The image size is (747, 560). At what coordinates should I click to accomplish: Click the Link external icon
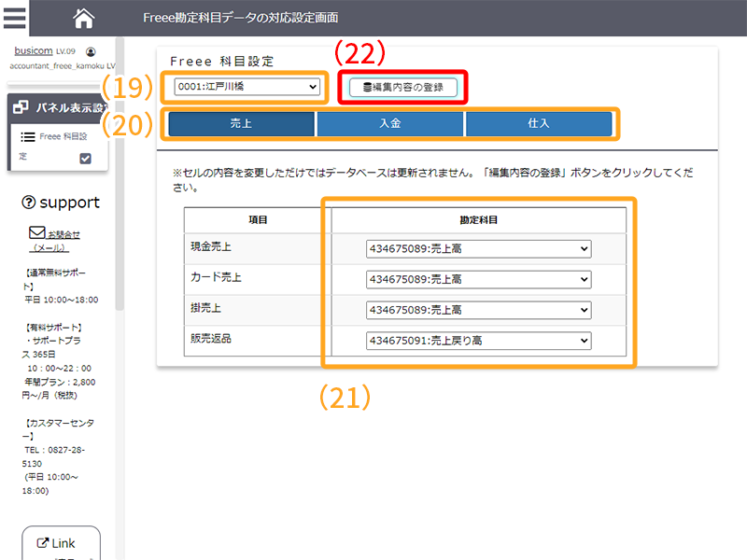[x=42, y=543]
